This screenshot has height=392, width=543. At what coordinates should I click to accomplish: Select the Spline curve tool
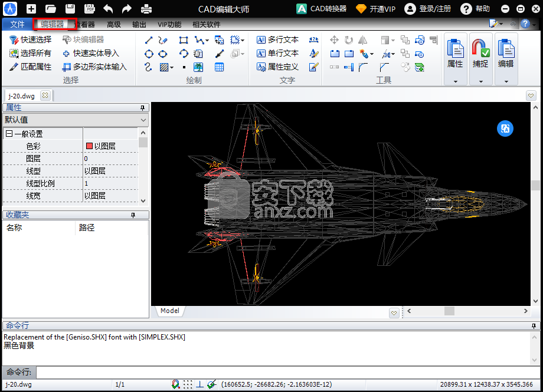click(x=148, y=67)
